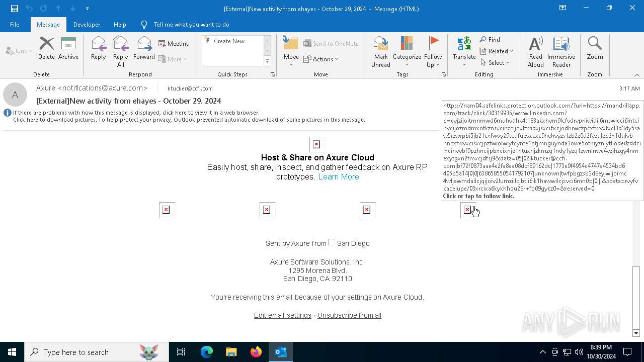The image size is (644, 362).
Task: Click the blocked picture above Host & Share heading
Action: click(317, 144)
